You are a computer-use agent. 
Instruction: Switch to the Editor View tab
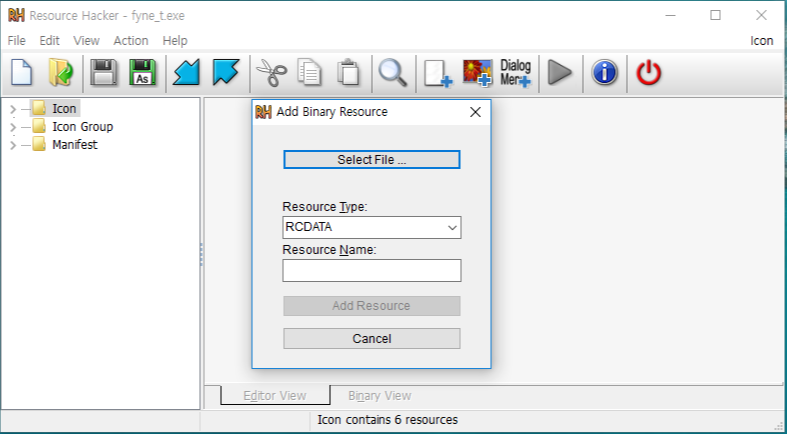click(275, 395)
